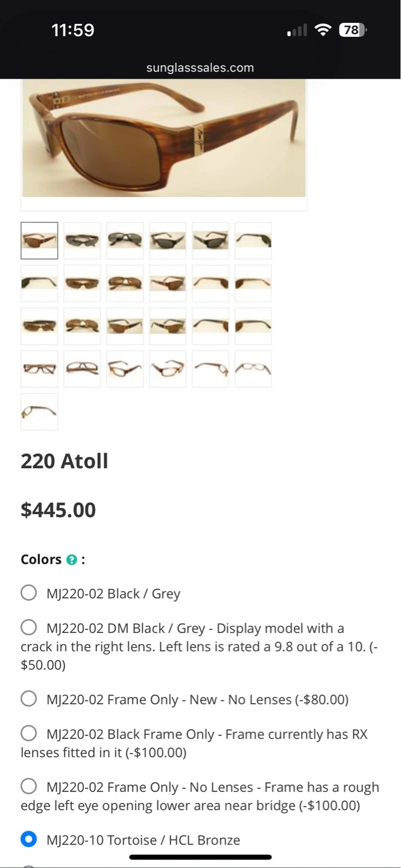This screenshot has width=401, height=868.
Task: View first lensless frame thumbnail in fourth row
Action: tap(39, 369)
